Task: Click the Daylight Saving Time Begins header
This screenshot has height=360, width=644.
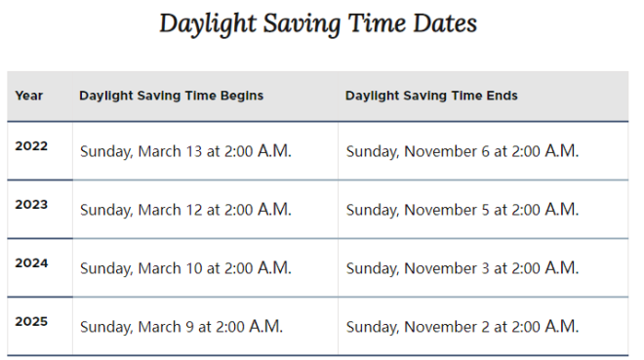Action: point(172,96)
